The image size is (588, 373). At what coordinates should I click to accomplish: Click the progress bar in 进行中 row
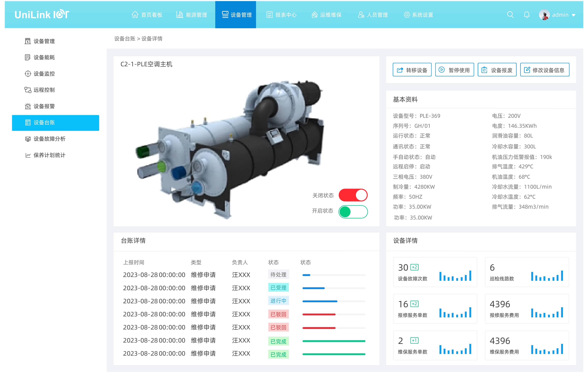coord(334,301)
